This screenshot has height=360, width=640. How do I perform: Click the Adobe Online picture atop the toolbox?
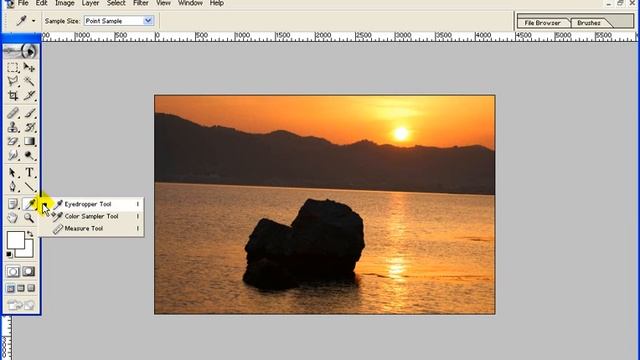pos(20,51)
